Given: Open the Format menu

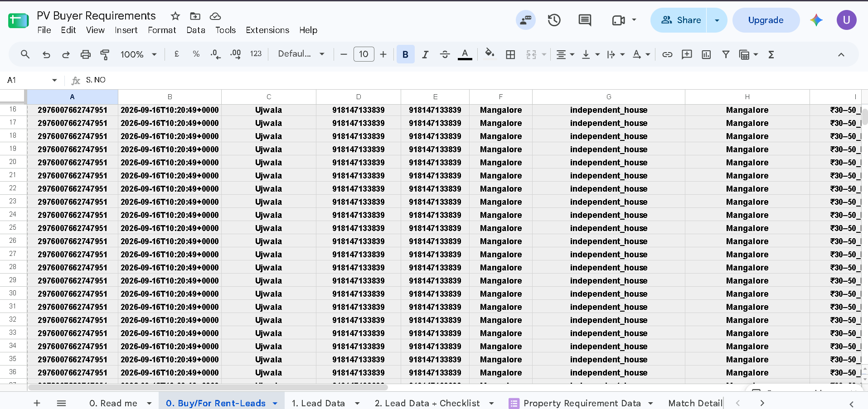Looking at the screenshot, I should tap(162, 30).
